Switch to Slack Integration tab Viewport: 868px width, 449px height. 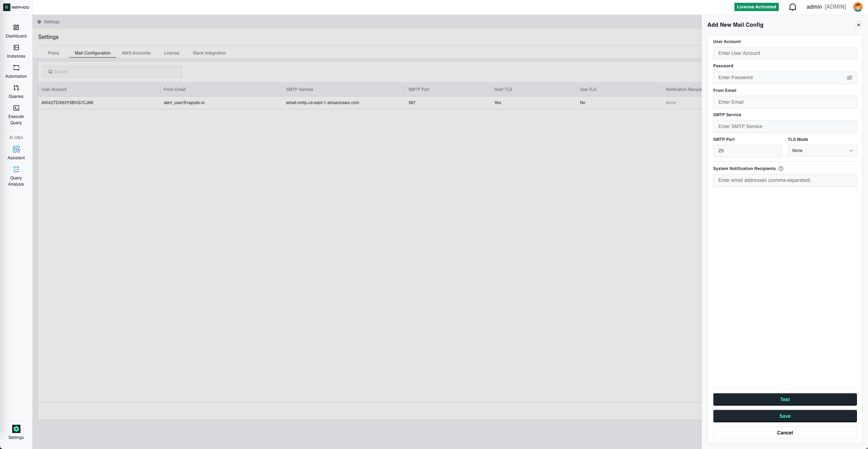tap(209, 53)
